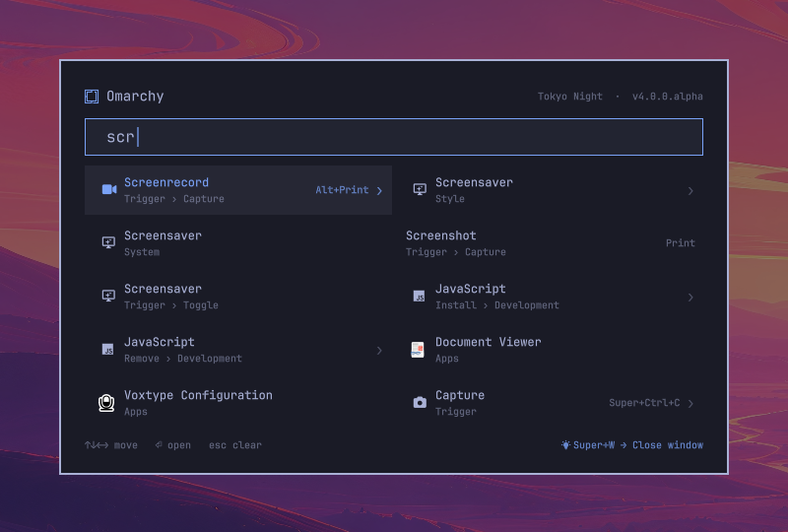Click the Omarchy title text

click(135, 96)
